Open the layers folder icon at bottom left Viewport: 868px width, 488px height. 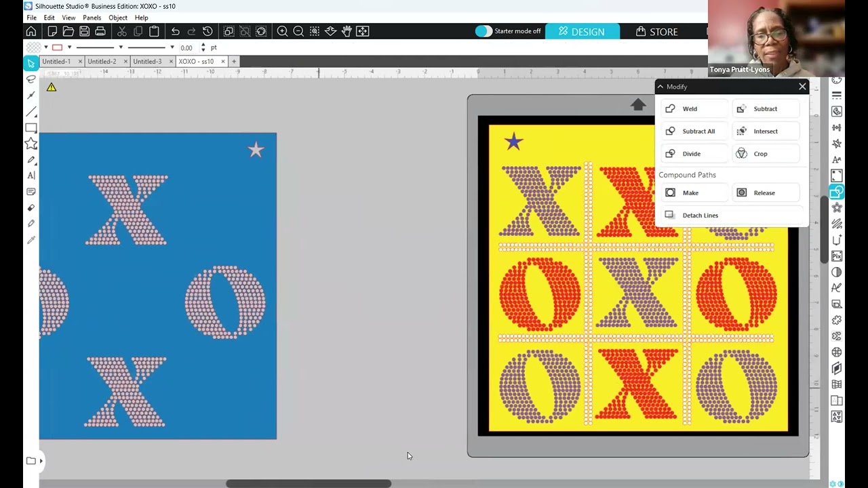pyautogui.click(x=31, y=461)
